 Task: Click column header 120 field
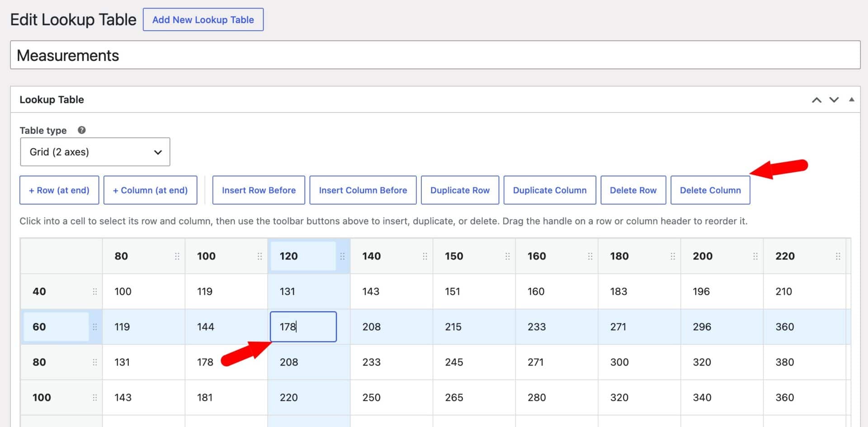303,256
